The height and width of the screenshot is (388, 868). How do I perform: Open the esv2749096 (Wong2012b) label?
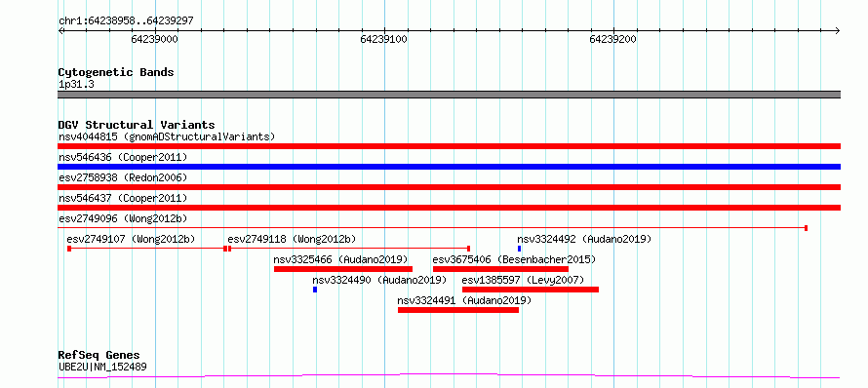coord(123,218)
